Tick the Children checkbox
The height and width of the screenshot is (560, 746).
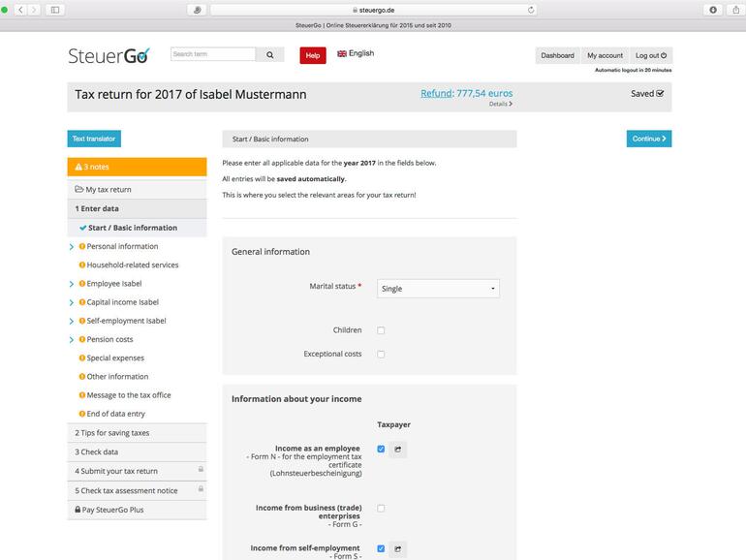tap(381, 330)
